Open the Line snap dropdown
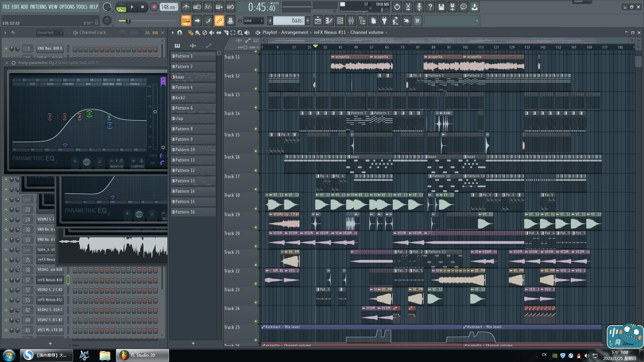Image resolution: width=644 pixels, height=362 pixels. point(253,21)
